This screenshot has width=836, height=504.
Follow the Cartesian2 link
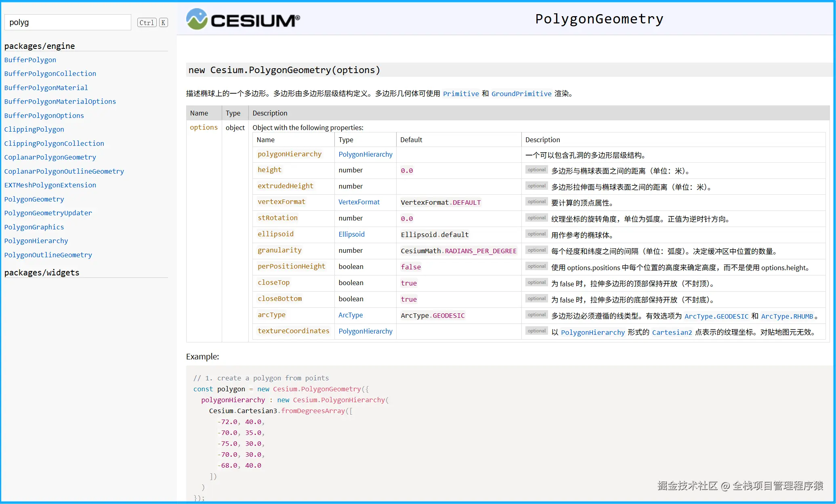(672, 332)
